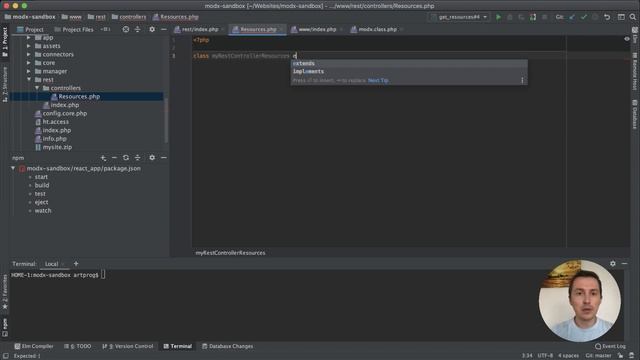This screenshot has width=640, height=360.
Task: Click the eye inspection icon in editor corner
Action: pos(627,39)
